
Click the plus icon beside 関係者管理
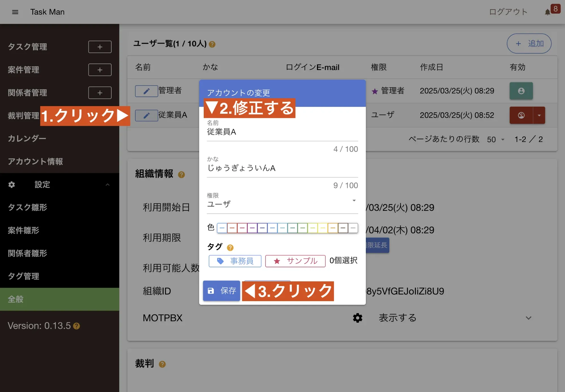(100, 93)
